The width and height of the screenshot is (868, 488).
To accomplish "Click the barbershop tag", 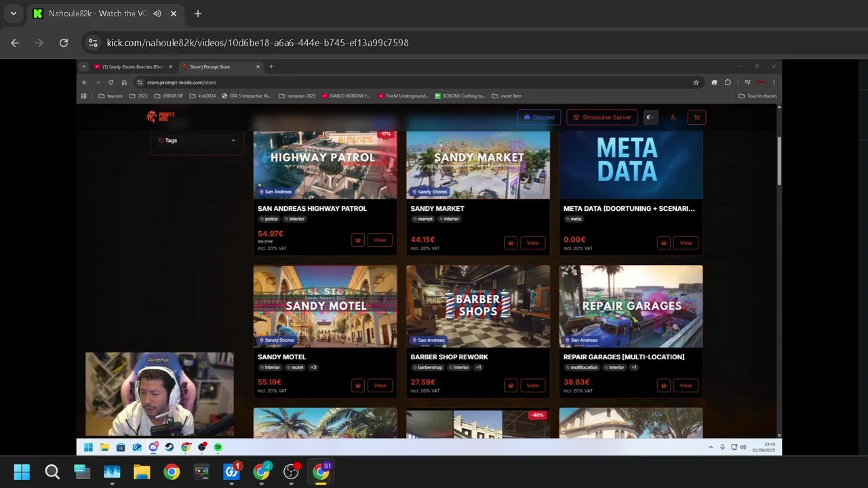I will coord(428,367).
